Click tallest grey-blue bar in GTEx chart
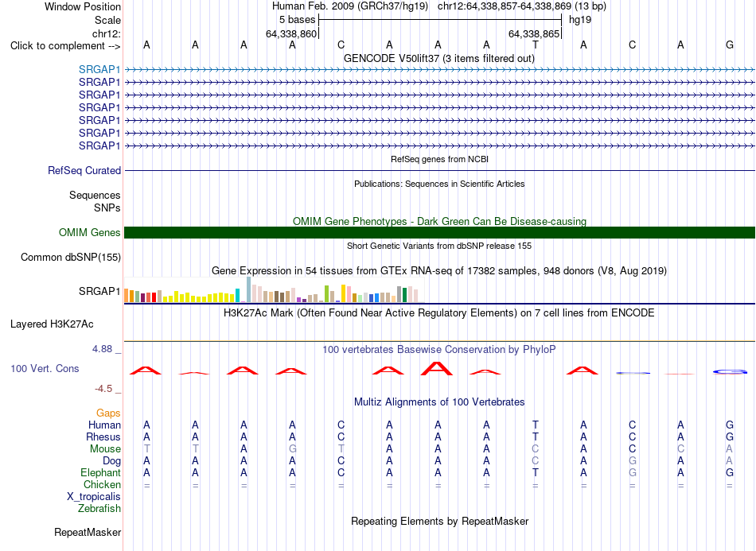The width and height of the screenshot is (756, 551). [x=249, y=289]
